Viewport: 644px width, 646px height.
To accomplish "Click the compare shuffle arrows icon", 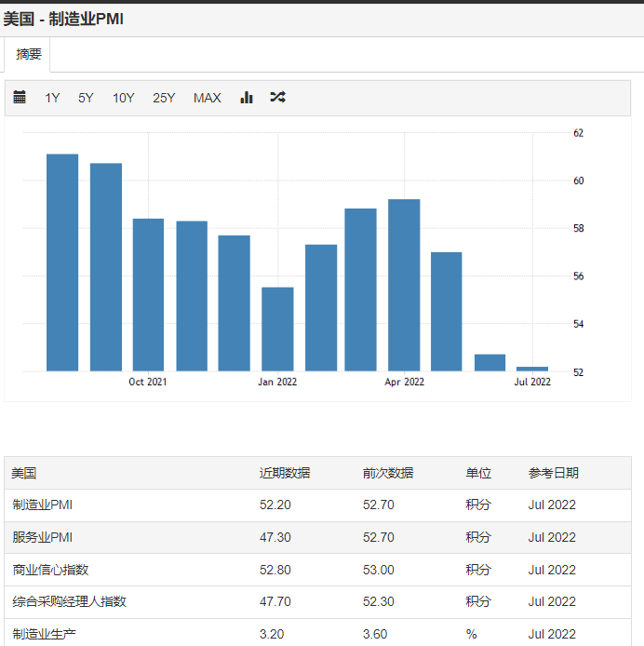I will tap(277, 97).
